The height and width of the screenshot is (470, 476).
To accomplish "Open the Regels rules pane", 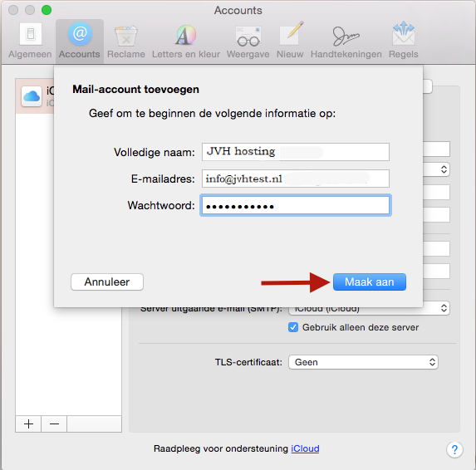I will pyautogui.click(x=404, y=41).
